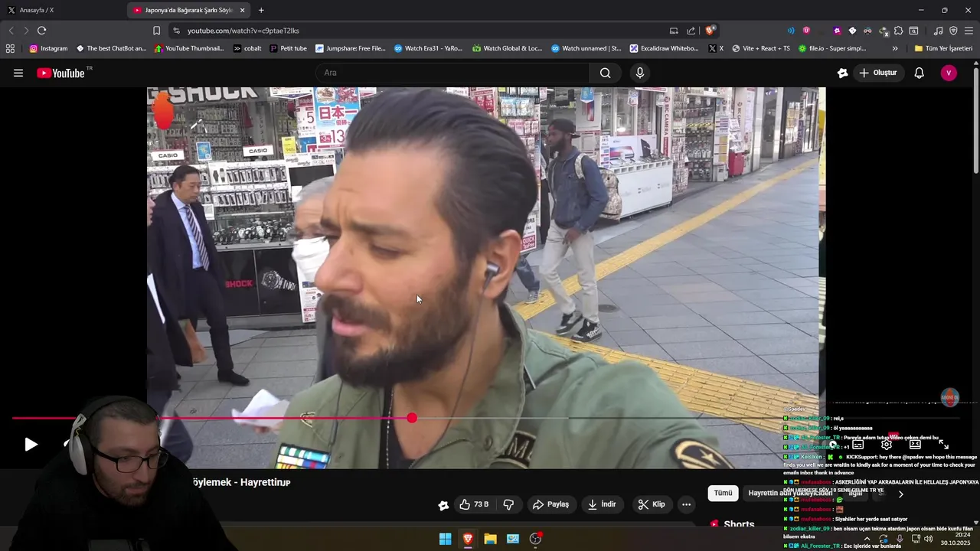This screenshot has width=980, height=551.
Task: Close the YouTube browser tab
Action: (243, 10)
